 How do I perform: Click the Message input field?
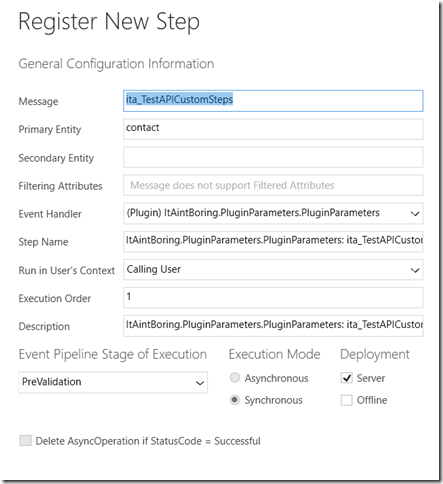(x=273, y=101)
